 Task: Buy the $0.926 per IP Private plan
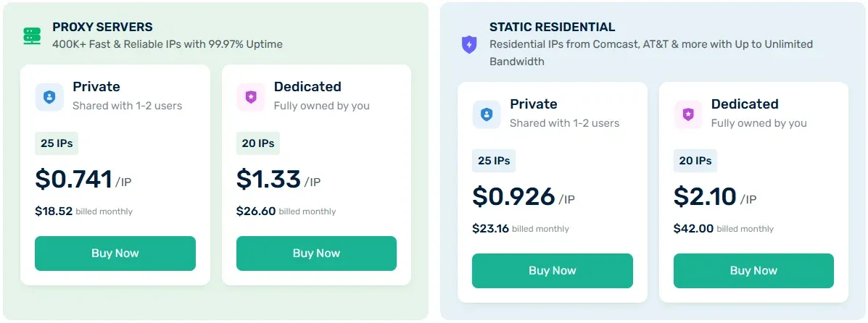click(553, 270)
